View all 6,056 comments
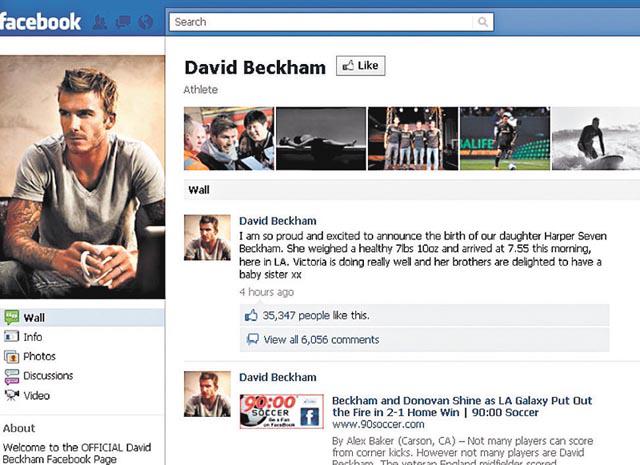The width and height of the screenshot is (640, 465). point(321,340)
